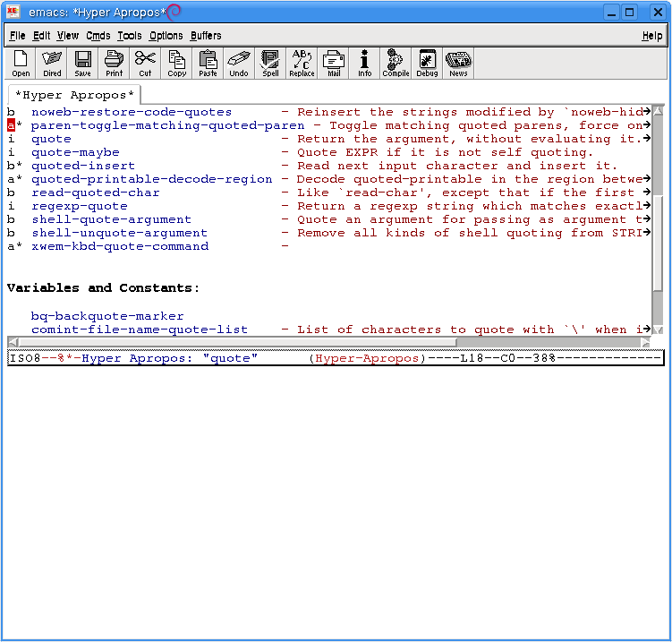Image resolution: width=672 pixels, height=642 pixels.
Task: Follow the quote function link
Action: point(51,140)
